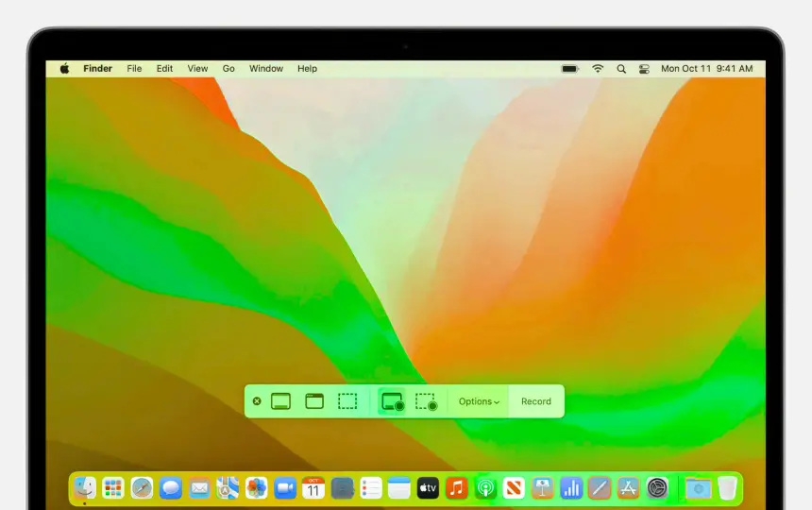Screen dimensions: 812x510
Task: Open Podcasts from the dock
Action: (485, 487)
